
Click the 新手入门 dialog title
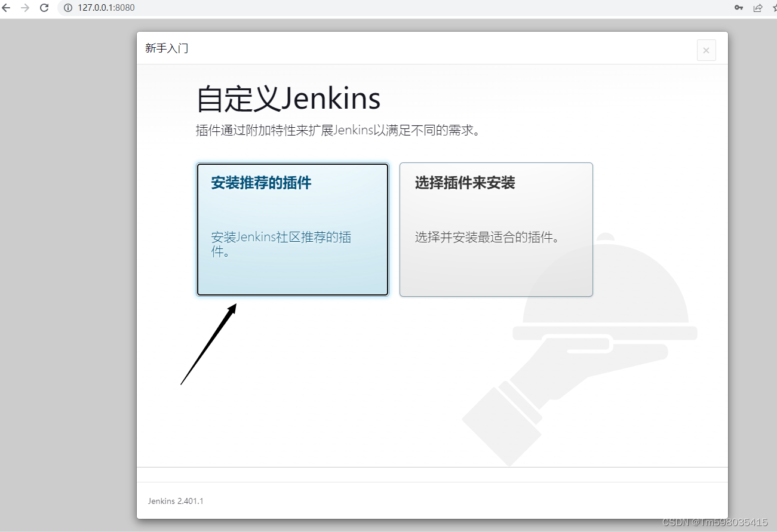pos(167,48)
